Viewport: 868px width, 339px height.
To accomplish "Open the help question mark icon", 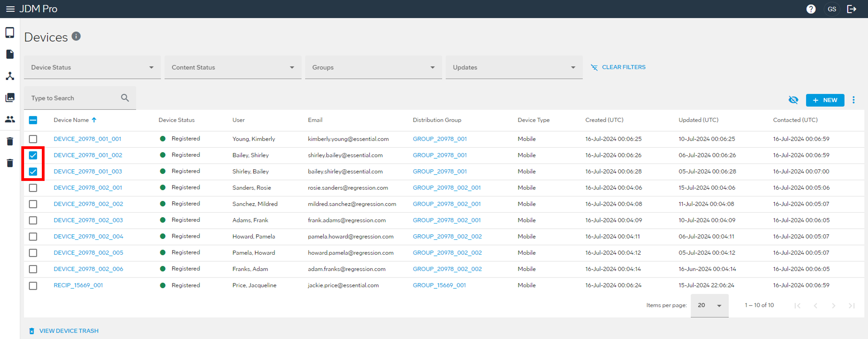I will click(x=811, y=9).
